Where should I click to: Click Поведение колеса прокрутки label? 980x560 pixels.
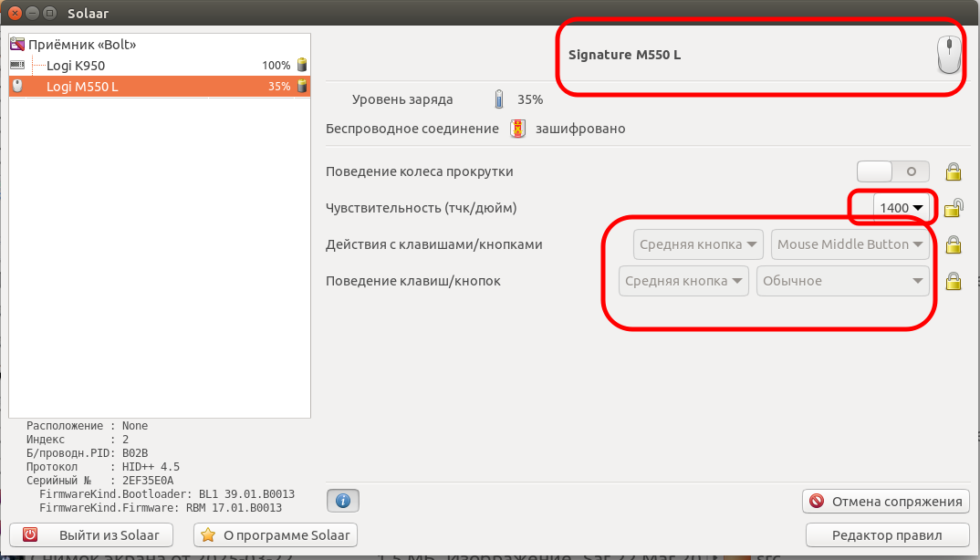(x=420, y=171)
